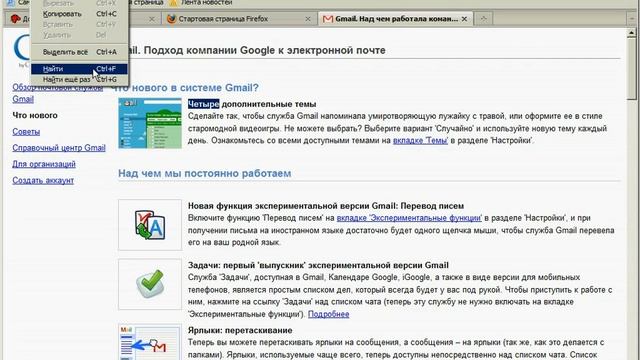The width and height of the screenshot is (640, 360).
Task: Close the 'Стартовая страница Firefox' tab
Action: tap(308, 19)
